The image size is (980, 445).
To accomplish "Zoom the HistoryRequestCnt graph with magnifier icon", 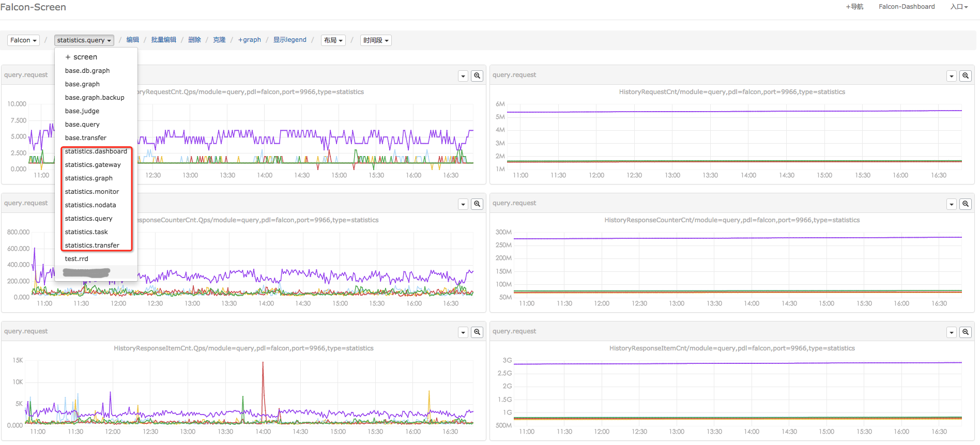I will pyautogui.click(x=965, y=75).
